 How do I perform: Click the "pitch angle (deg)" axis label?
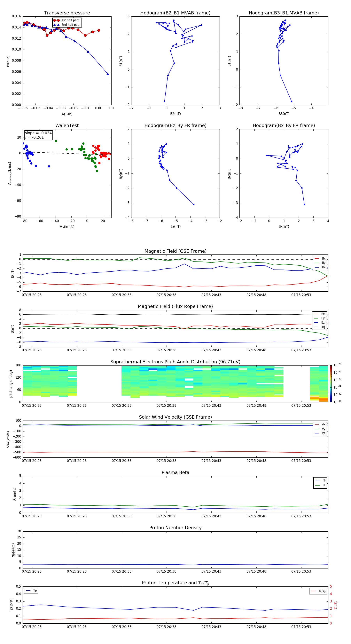tap(11, 384)
